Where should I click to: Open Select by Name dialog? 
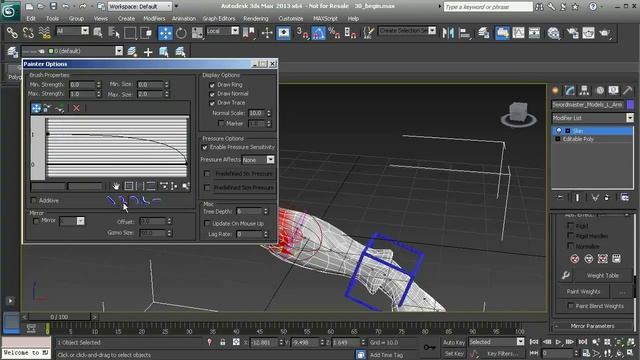point(114,33)
